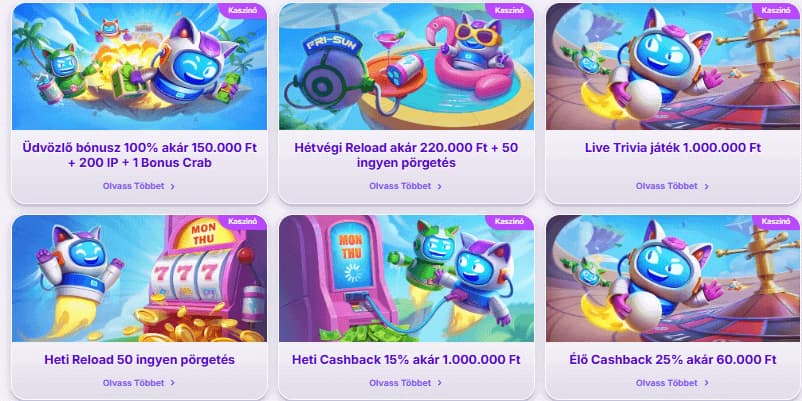Select the welcome bonus explosion banner image
Screen dimensions: 802x401
139,66
